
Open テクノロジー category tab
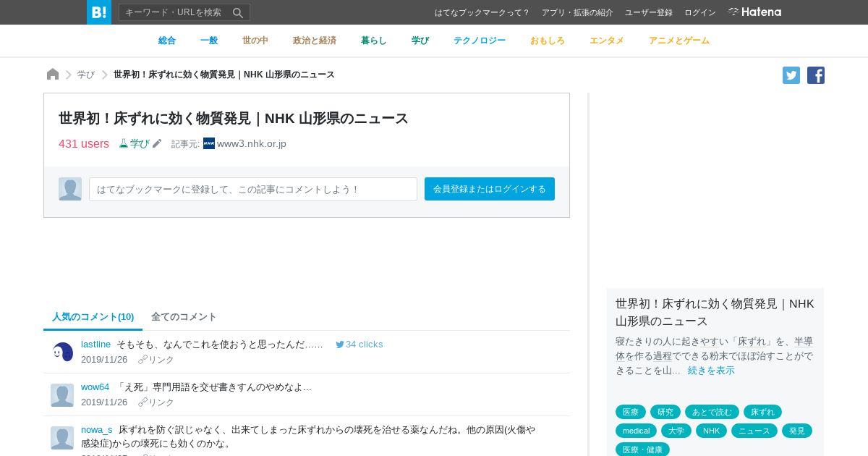(x=480, y=41)
